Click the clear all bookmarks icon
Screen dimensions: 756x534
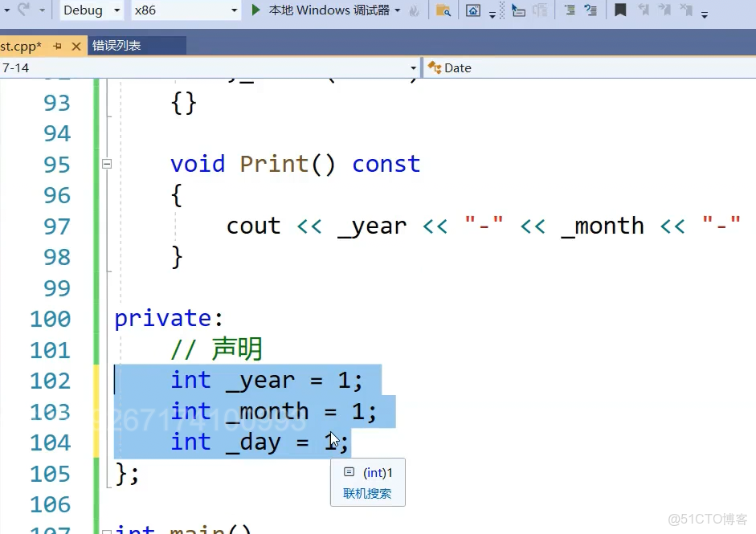click(686, 10)
